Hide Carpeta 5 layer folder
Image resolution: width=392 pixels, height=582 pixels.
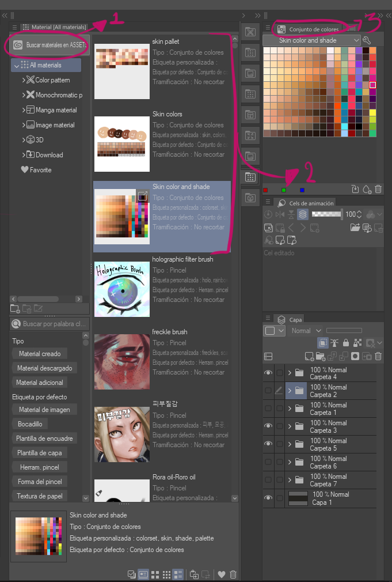point(268,444)
